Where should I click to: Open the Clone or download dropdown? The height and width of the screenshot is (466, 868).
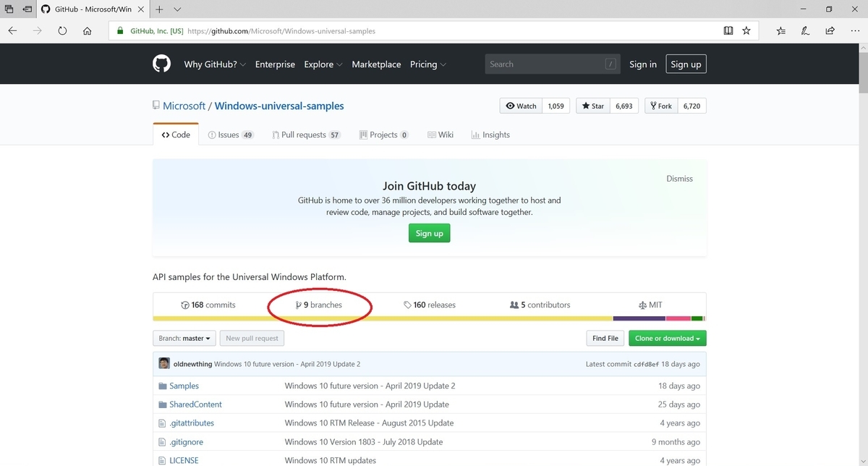click(x=668, y=338)
